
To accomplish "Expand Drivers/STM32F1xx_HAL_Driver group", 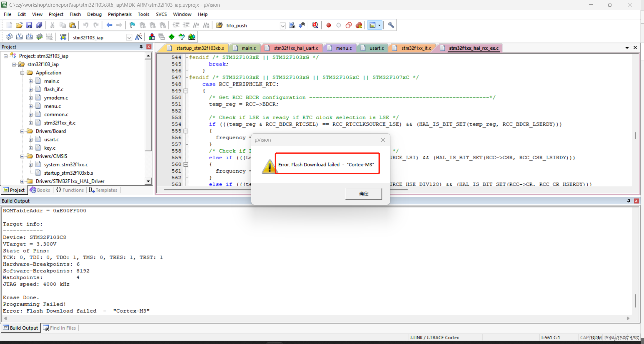I will (x=22, y=181).
